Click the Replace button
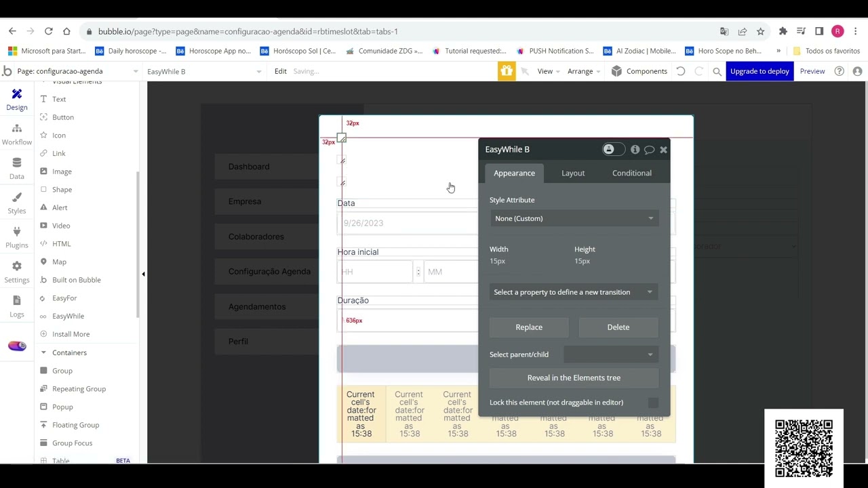This screenshot has height=488, width=868. pyautogui.click(x=529, y=327)
